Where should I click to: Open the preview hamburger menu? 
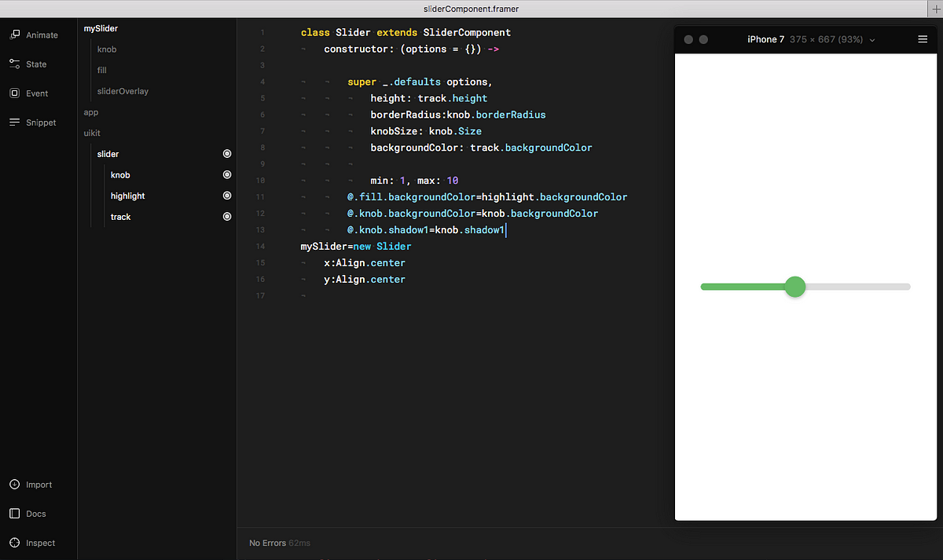coord(923,39)
